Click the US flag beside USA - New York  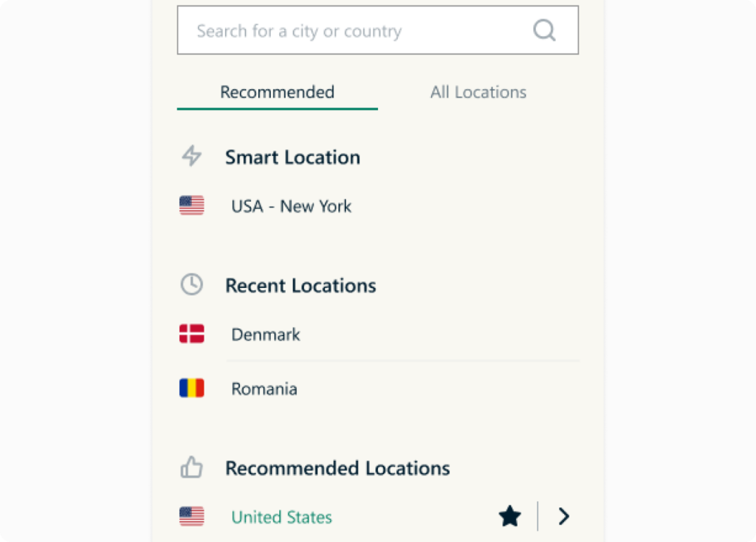(x=192, y=206)
